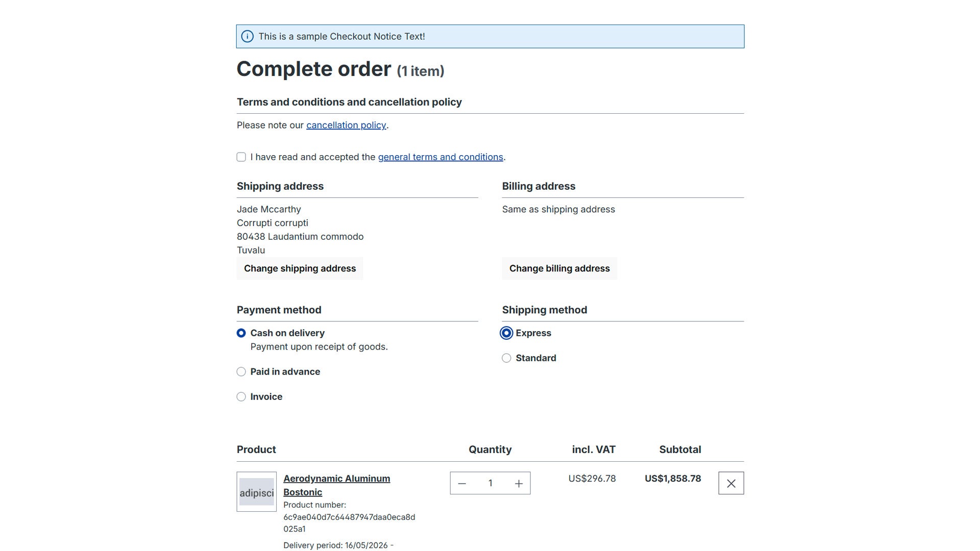This screenshot has width=980, height=551.
Task: Click the checkout notice banner text
Action: coord(341,36)
